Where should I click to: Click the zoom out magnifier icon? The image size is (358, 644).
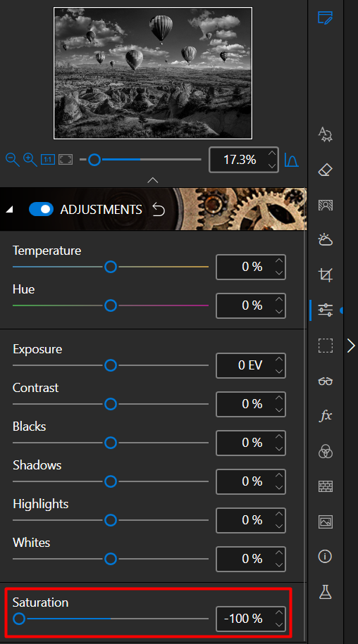[13, 159]
